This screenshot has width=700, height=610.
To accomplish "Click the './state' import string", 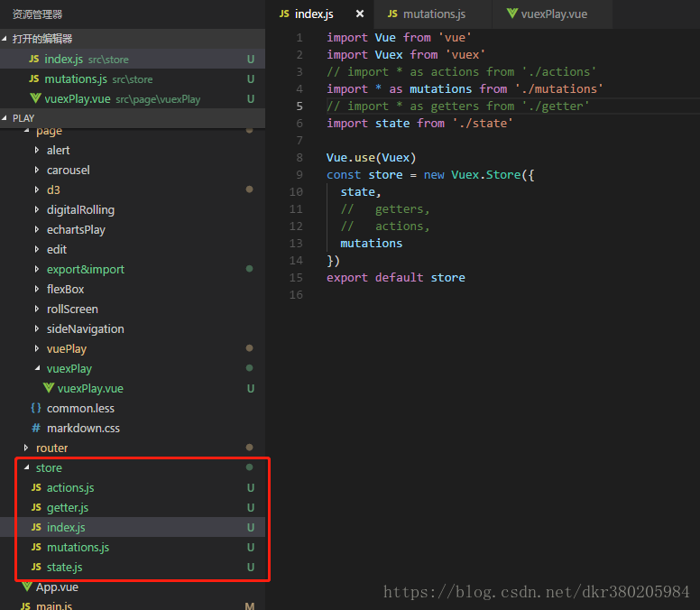I will click(x=482, y=124).
